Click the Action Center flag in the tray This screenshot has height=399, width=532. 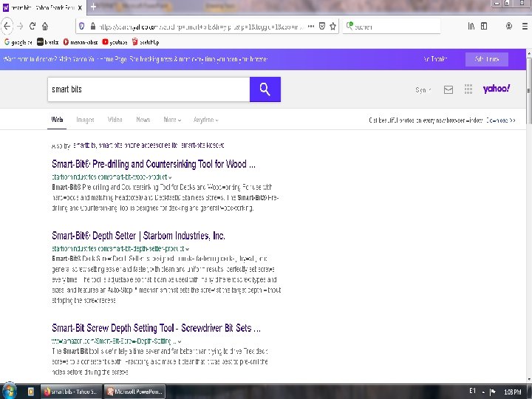493,392
